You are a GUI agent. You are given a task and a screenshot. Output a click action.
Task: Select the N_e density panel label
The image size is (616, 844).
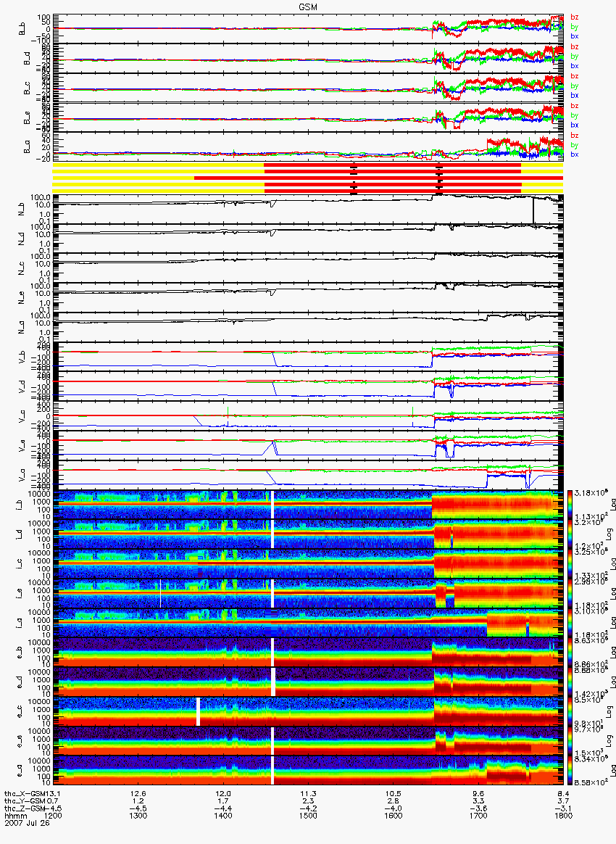22,298
